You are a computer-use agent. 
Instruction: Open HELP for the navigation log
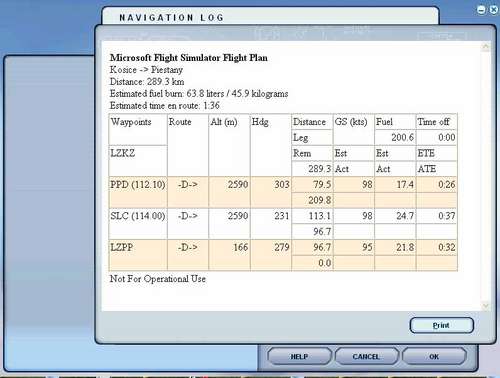[299, 357]
